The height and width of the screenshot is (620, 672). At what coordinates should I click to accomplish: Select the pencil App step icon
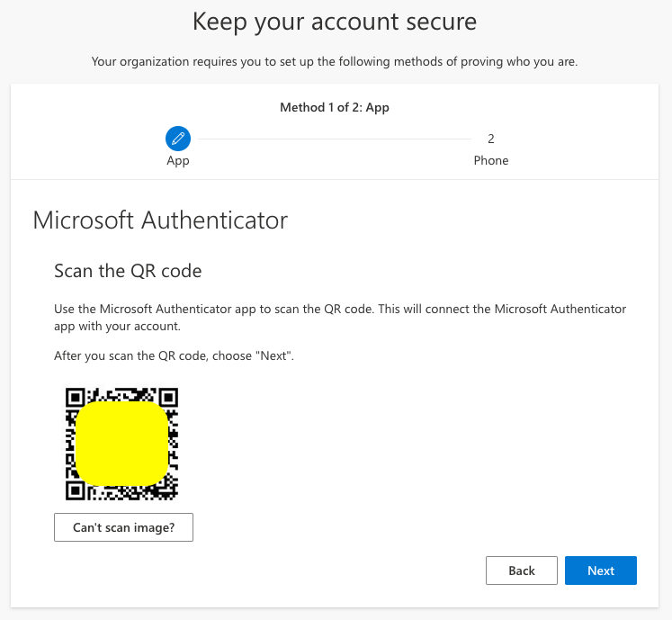tap(178, 139)
